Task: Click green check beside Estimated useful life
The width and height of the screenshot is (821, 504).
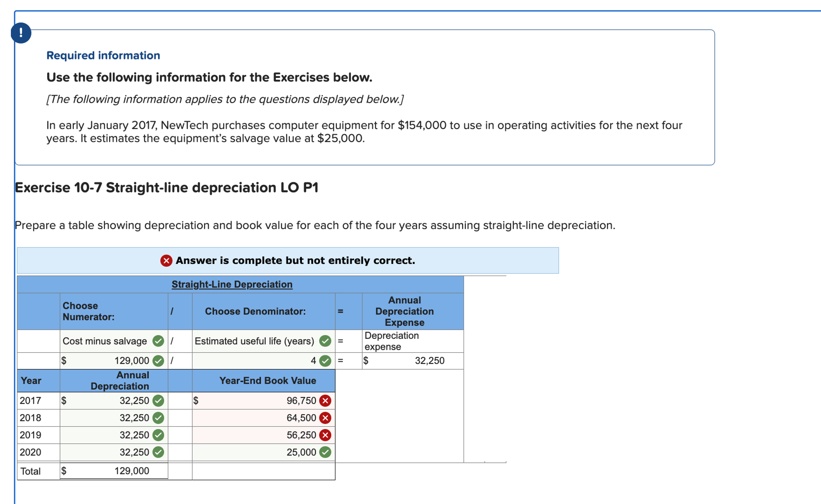Action: [x=325, y=341]
